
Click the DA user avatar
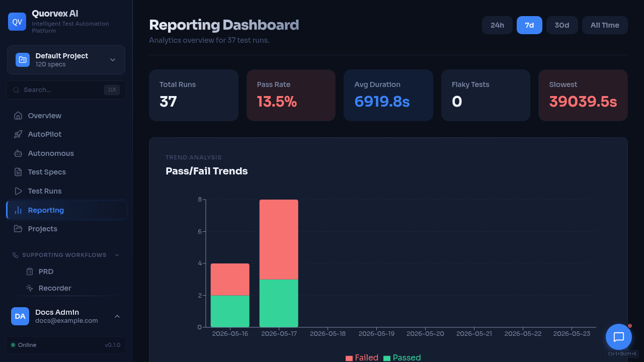(x=20, y=316)
